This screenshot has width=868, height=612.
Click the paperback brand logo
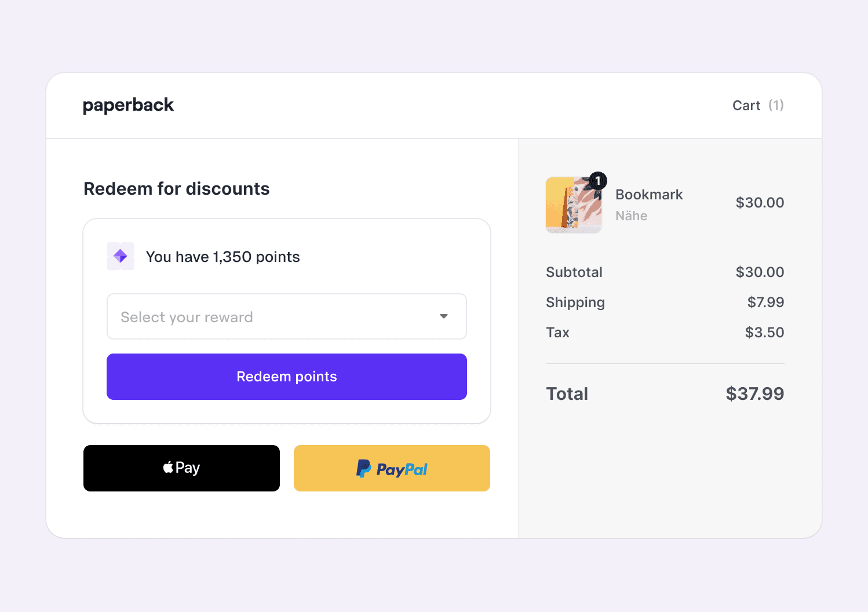(x=128, y=105)
